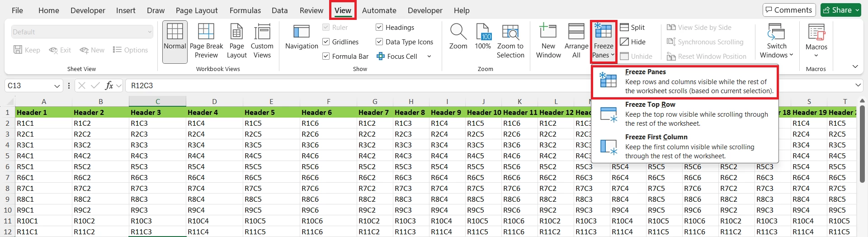Open the File tab
This screenshot has height=237, width=868.
(x=17, y=10)
